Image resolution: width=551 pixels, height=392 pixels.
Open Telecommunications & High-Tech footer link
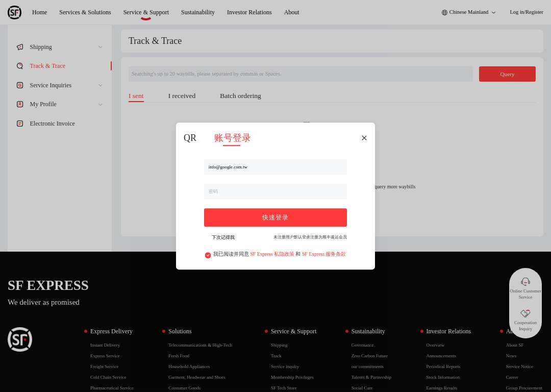[201, 345]
